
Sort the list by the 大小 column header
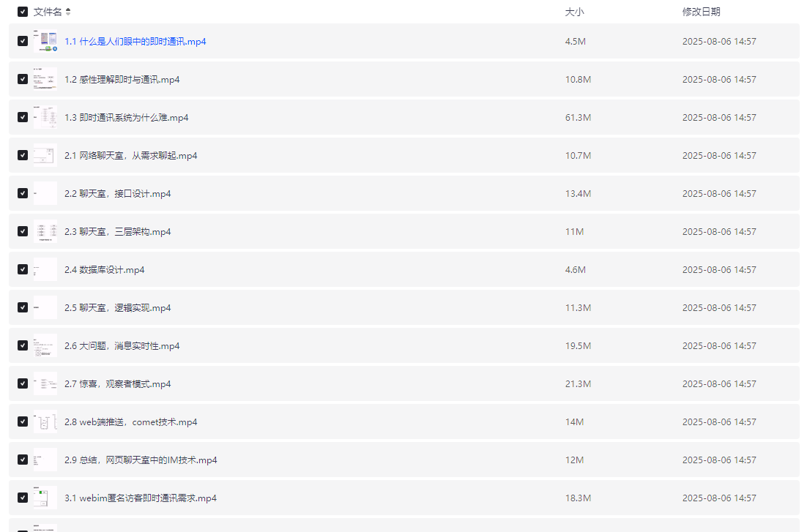click(574, 12)
